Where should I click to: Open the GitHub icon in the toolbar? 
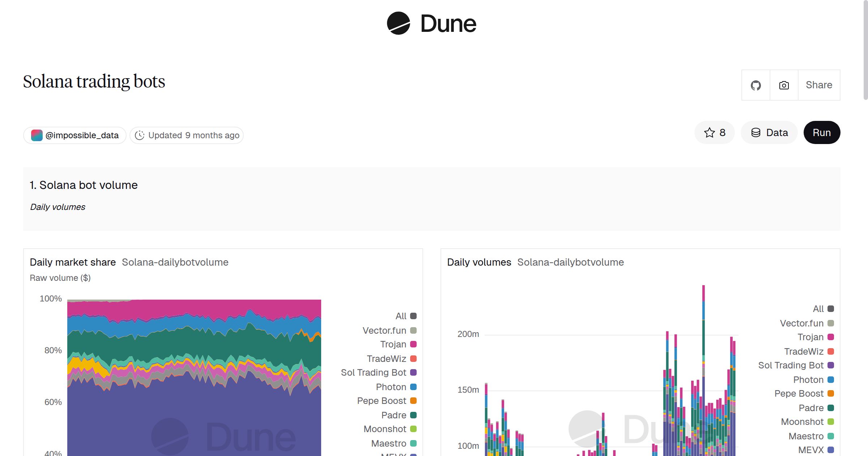(756, 85)
